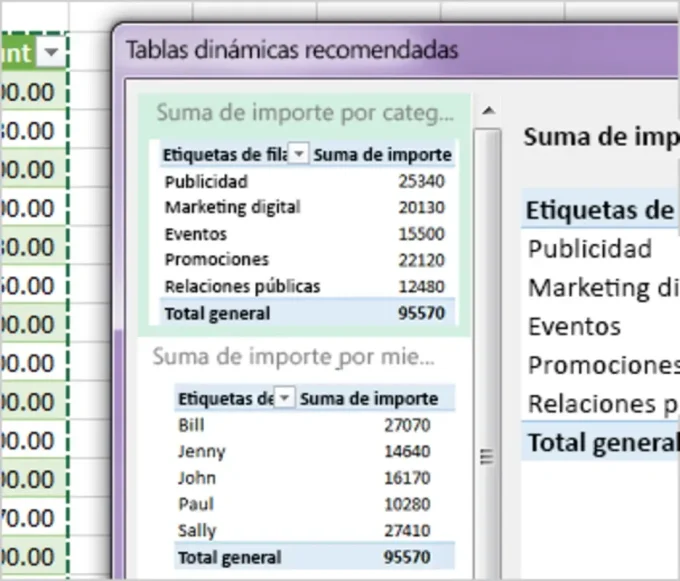Viewport: 680px width, 581px height.
Task: Click the 'Etiquetas de' header in large preview
Action: coord(598,210)
